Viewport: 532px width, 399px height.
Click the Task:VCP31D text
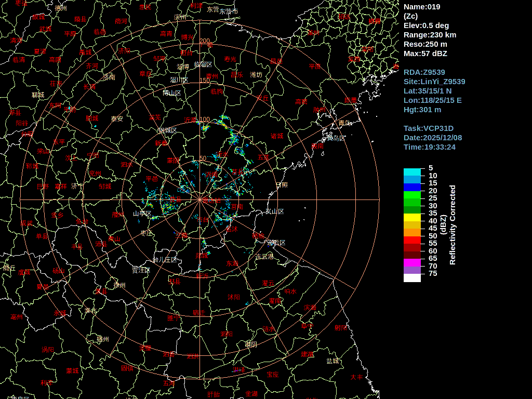tap(429, 128)
